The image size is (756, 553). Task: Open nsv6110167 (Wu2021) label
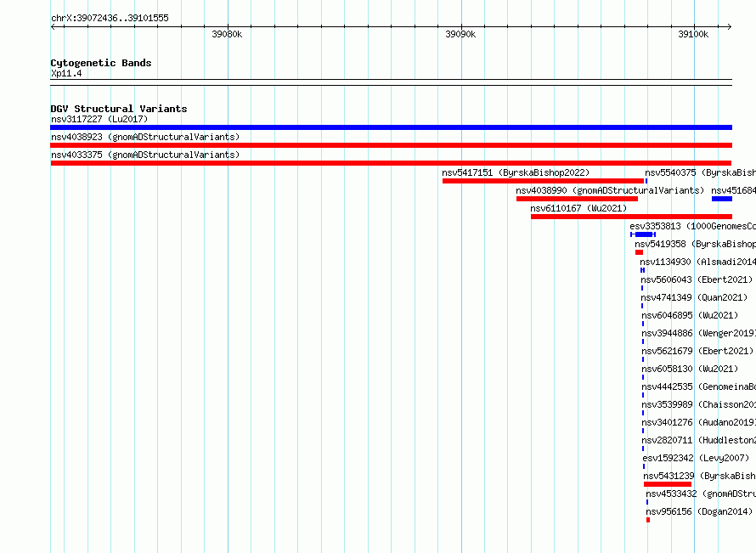(578, 208)
